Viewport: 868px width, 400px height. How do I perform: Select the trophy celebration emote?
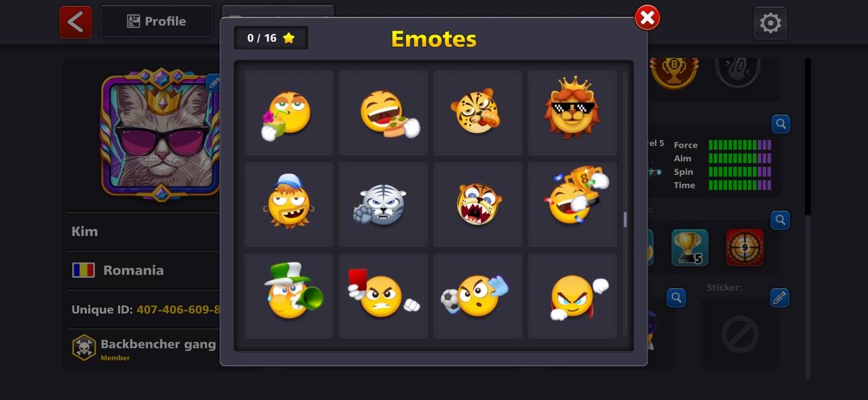pyautogui.click(x=572, y=204)
